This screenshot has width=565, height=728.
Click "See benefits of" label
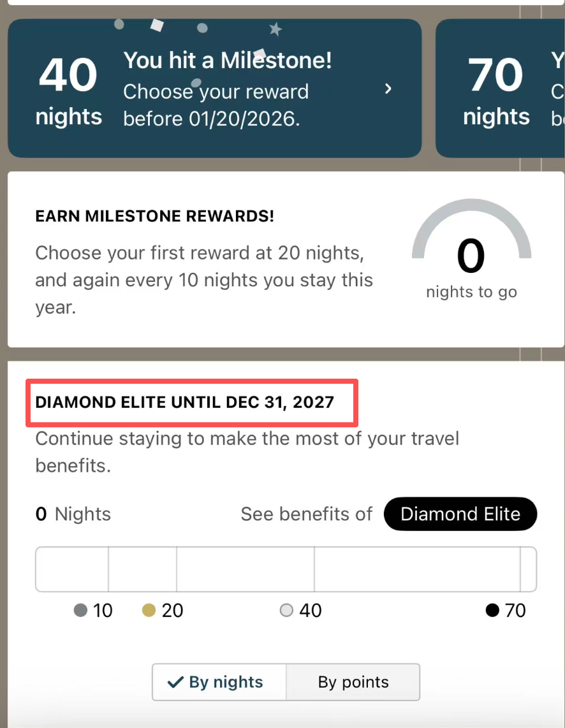click(306, 514)
